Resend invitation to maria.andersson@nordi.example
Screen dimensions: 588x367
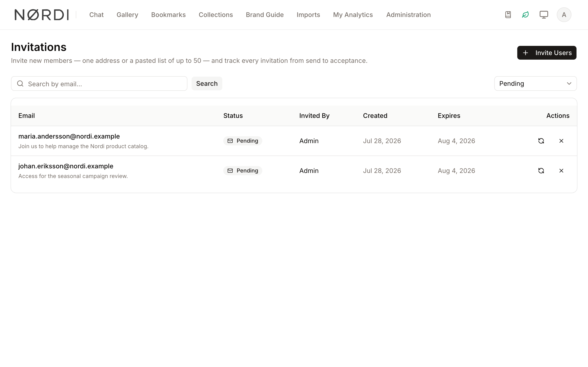pos(541,141)
